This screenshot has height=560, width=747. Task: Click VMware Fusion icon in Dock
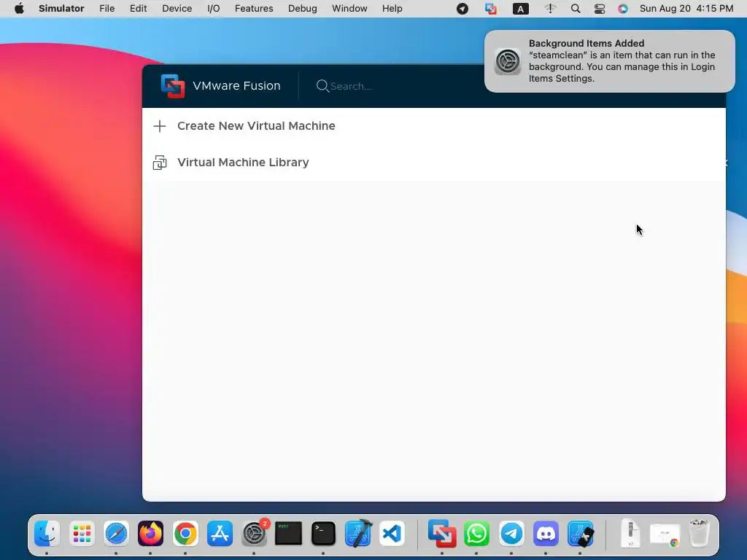442,533
